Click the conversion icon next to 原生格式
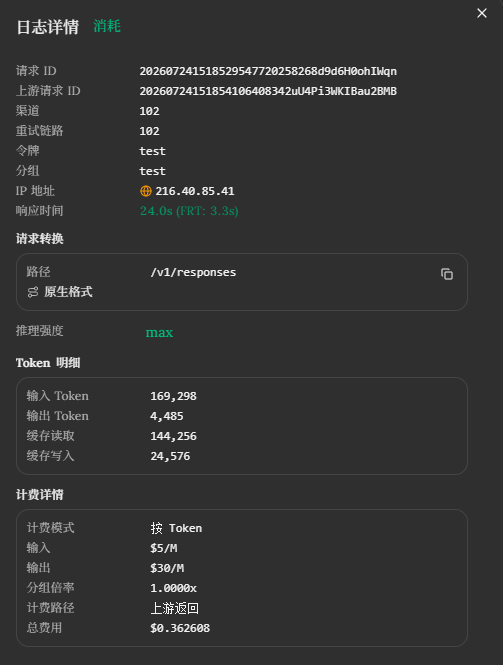 (x=33, y=292)
